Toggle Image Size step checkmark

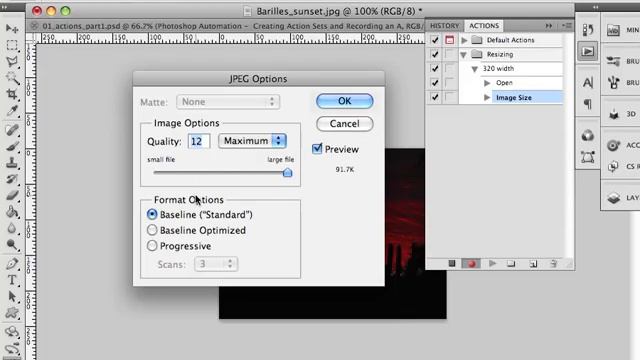(435, 97)
